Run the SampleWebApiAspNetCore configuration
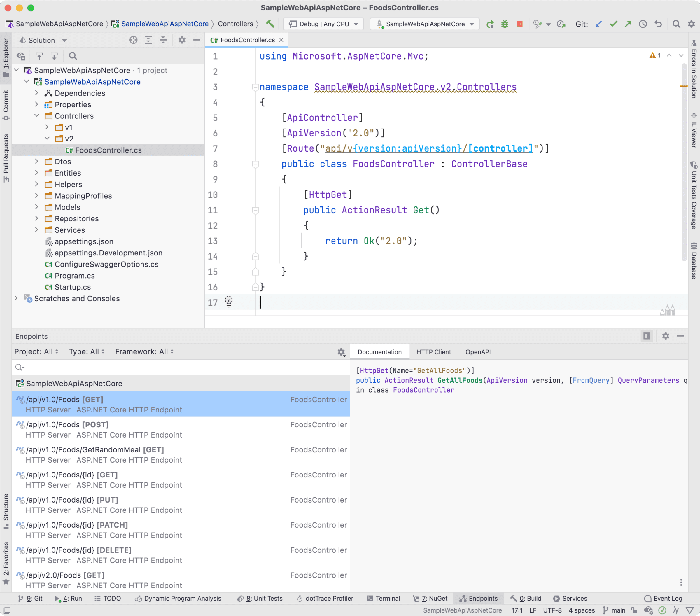 tap(490, 24)
